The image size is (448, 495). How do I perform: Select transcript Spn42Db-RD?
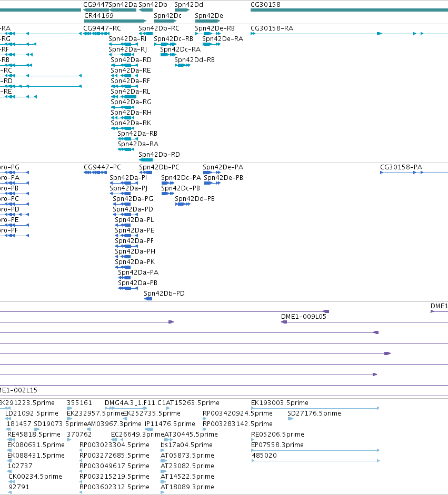(x=146, y=160)
